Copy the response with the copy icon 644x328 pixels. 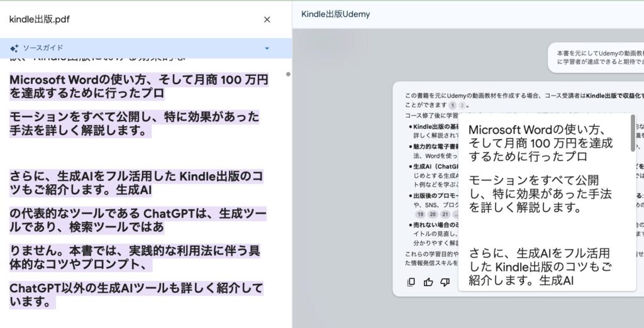pyautogui.click(x=411, y=282)
